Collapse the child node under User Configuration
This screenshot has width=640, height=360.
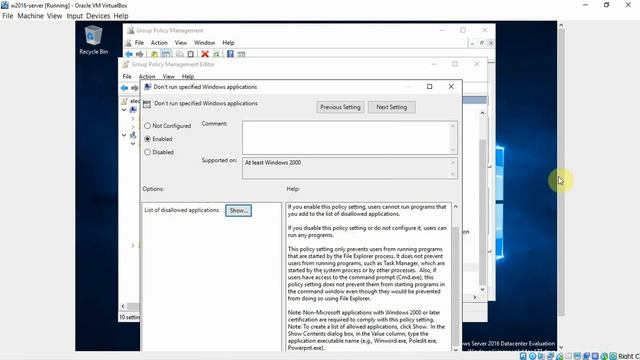coord(133,144)
